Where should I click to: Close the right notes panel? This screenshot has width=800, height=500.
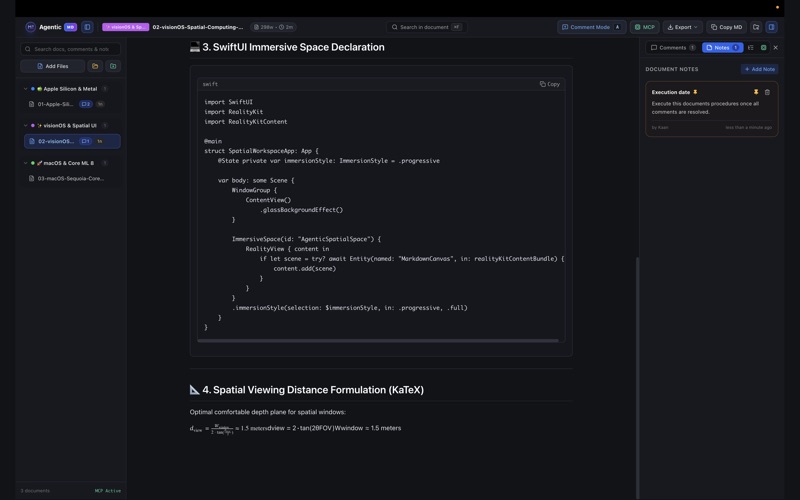[x=776, y=47]
